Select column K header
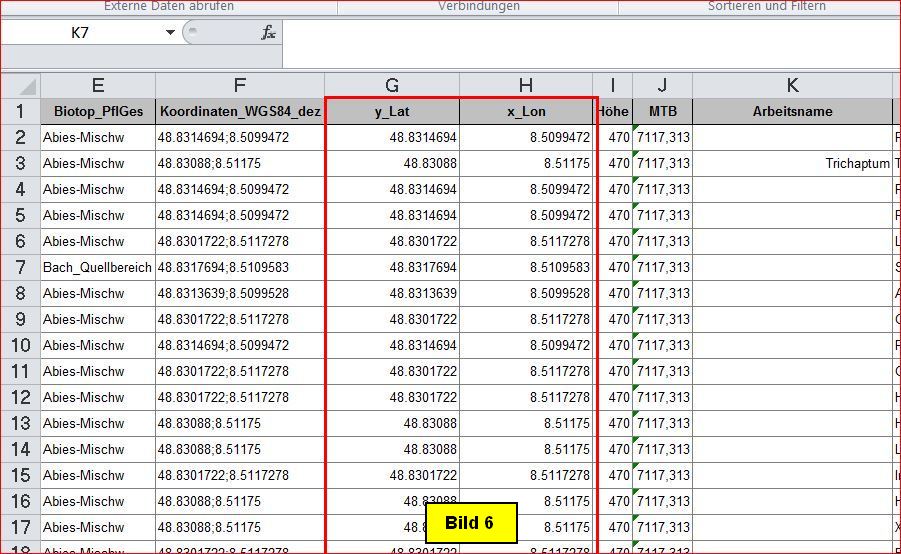The width and height of the screenshot is (901, 554). [x=792, y=86]
